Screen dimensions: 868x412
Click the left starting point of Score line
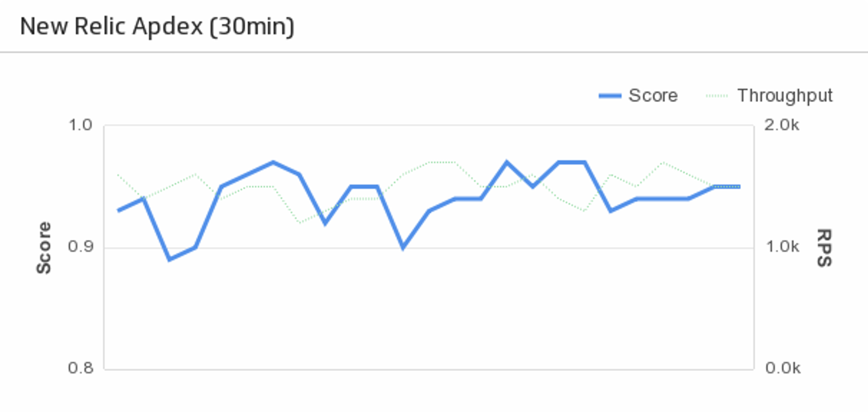point(118,211)
